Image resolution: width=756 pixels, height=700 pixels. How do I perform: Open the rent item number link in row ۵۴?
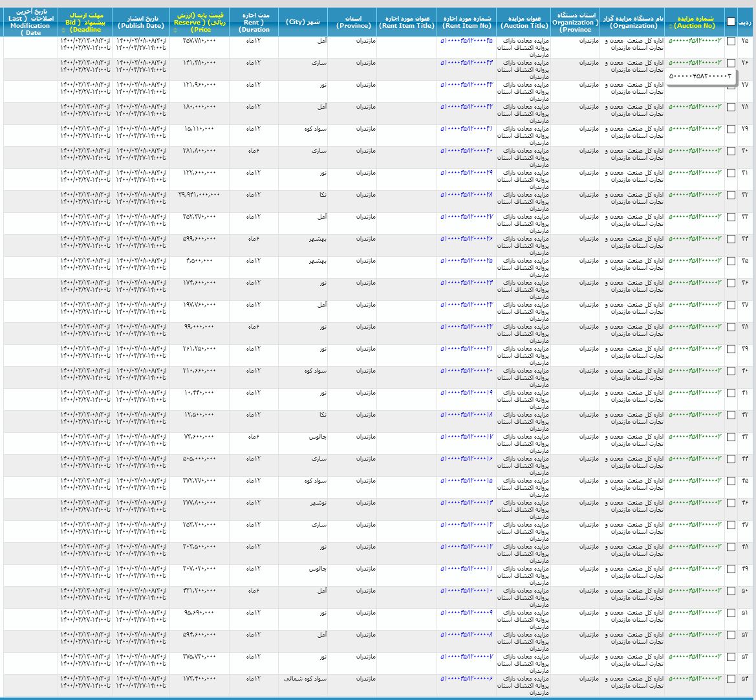point(466,679)
